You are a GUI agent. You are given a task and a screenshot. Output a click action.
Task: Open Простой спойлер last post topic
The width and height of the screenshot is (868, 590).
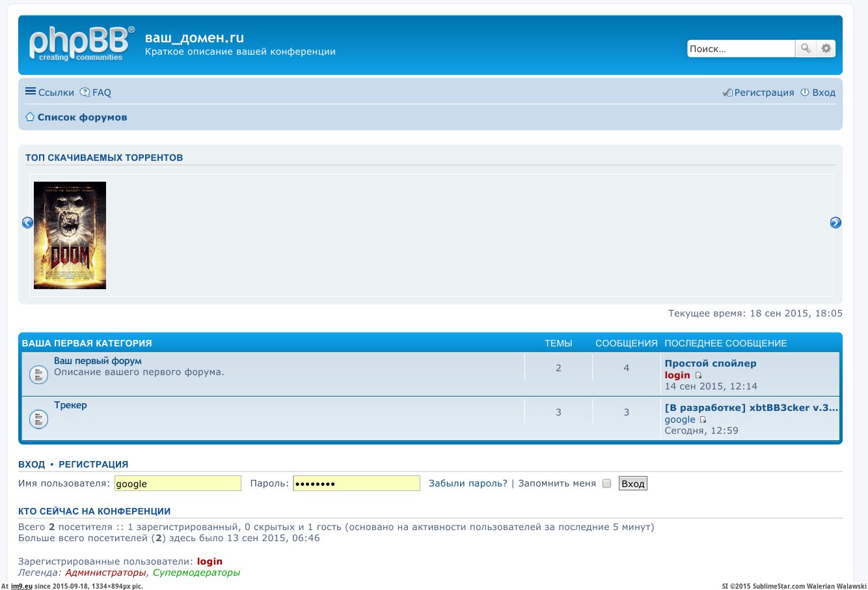[x=711, y=363]
